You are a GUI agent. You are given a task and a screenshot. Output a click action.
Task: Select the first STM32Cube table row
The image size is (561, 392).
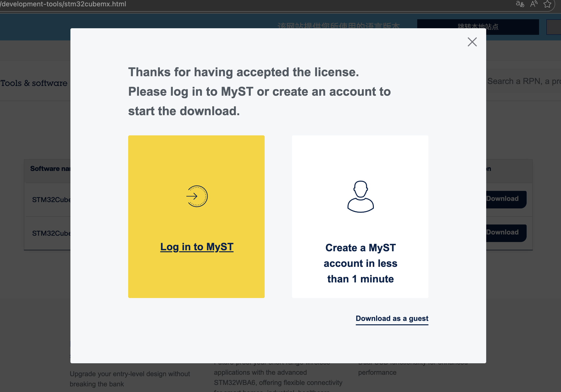pos(51,200)
